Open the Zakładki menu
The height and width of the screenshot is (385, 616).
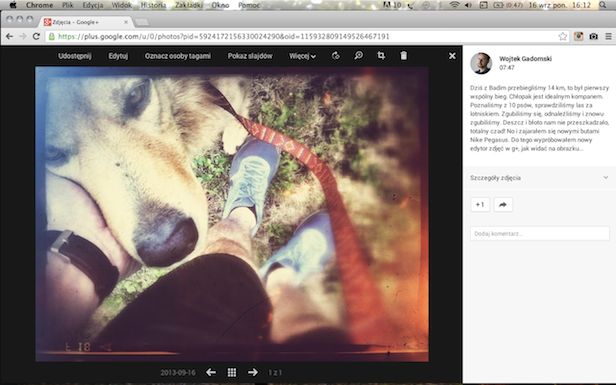[189, 5]
